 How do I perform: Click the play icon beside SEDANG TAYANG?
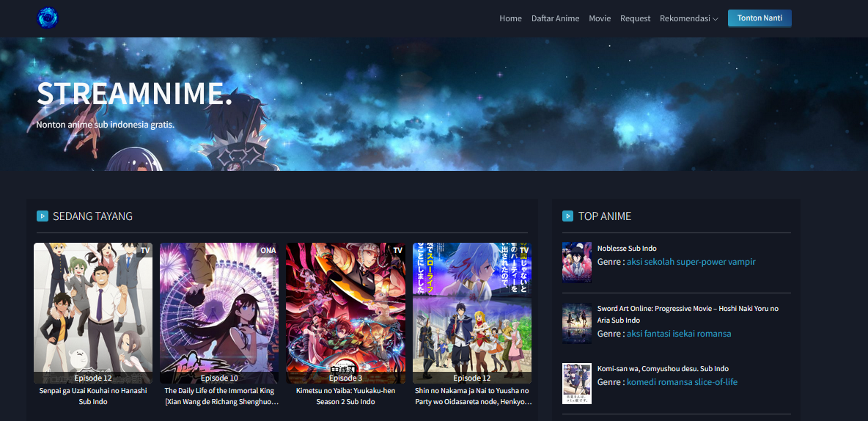click(x=42, y=216)
